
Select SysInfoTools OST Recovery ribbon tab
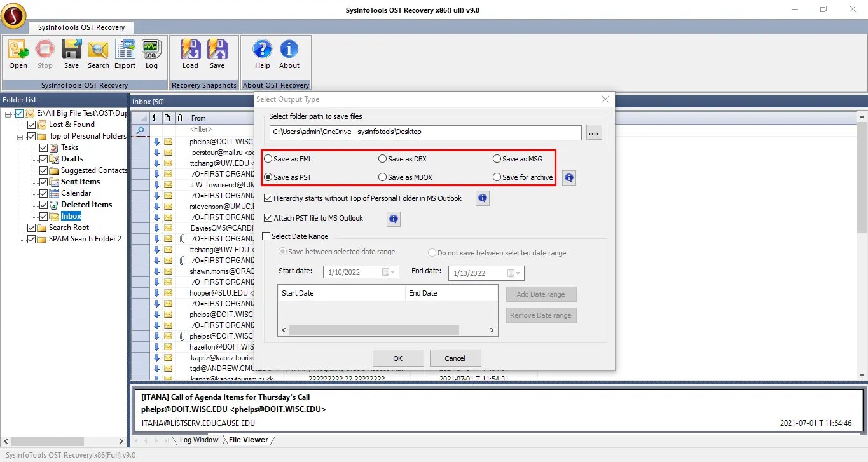coord(81,27)
